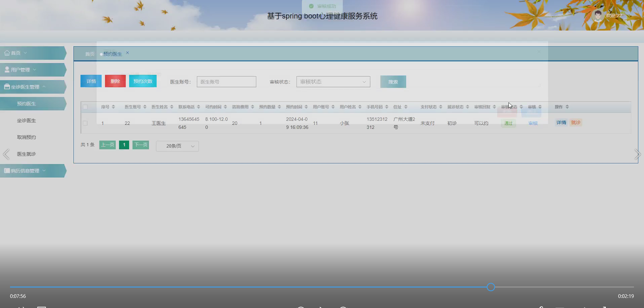Sort by 可约时间 column
This screenshot has height=308, width=644.
click(225, 107)
